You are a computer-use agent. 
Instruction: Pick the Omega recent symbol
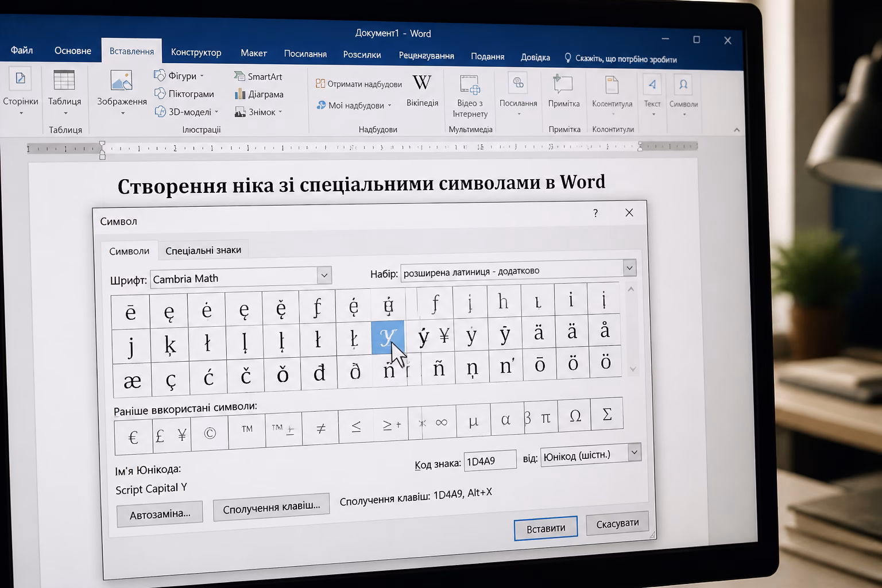coord(575,416)
